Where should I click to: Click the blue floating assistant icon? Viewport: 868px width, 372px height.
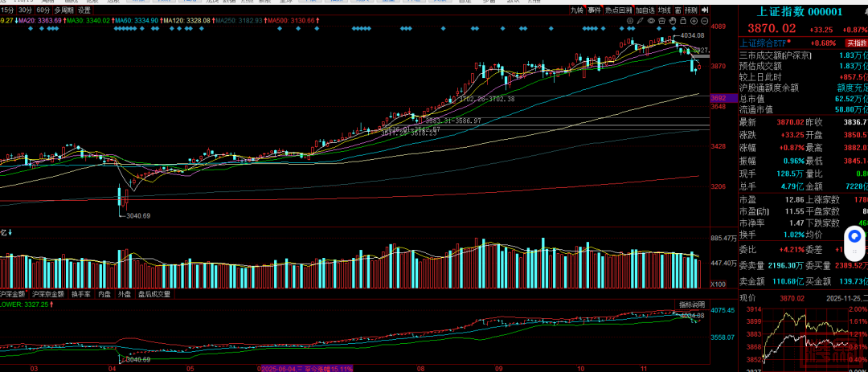(x=854, y=239)
